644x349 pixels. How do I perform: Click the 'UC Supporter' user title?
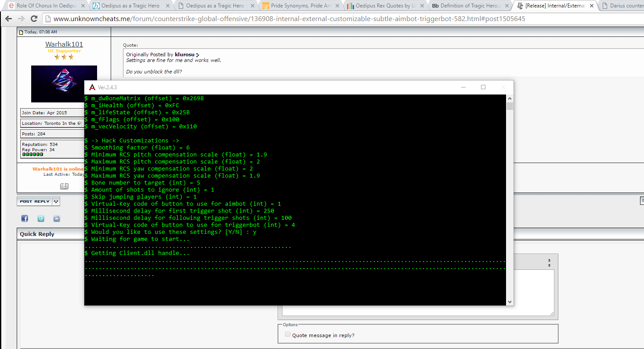64,51
